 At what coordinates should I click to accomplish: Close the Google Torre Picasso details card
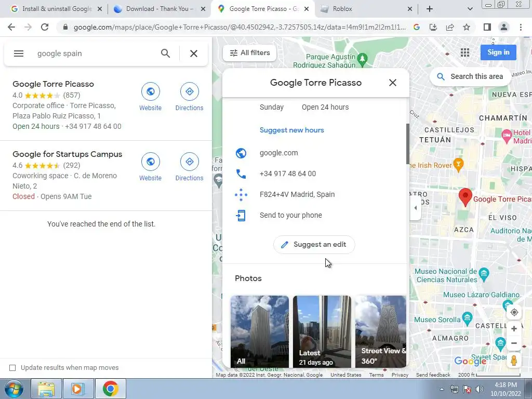click(393, 83)
